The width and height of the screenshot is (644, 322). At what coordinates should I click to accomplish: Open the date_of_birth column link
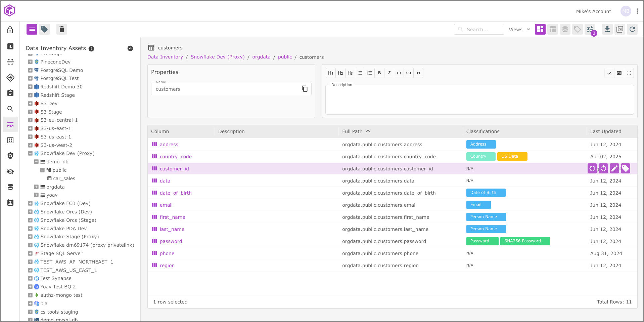tap(176, 193)
